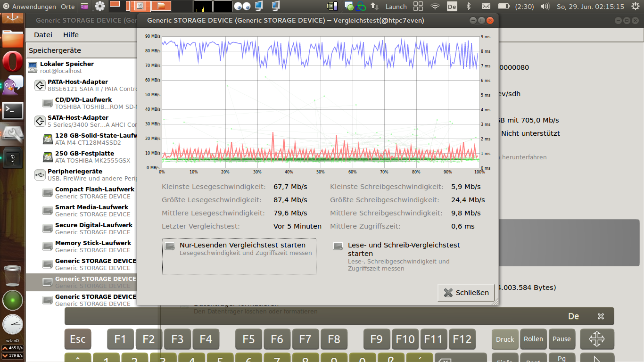Click the Pidgin chat launcher icon
The height and width of the screenshot is (362, 644).
click(13, 85)
